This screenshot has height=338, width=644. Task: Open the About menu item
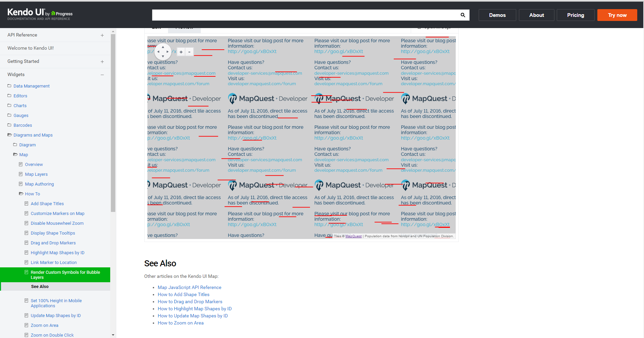[536, 15]
